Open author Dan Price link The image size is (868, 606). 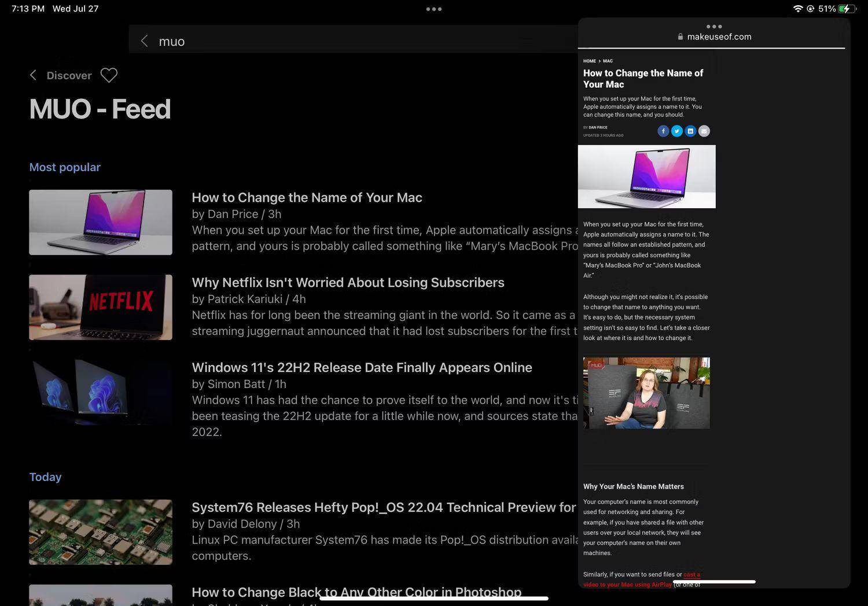(598, 127)
